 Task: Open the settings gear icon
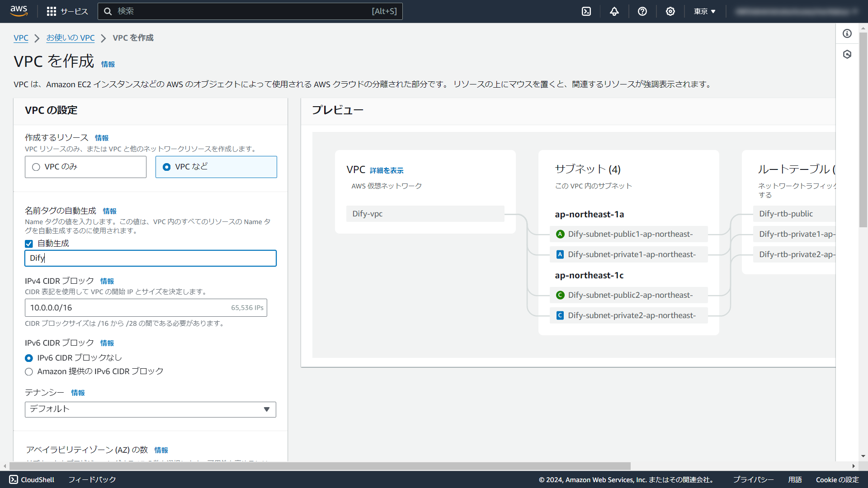pos(670,11)
